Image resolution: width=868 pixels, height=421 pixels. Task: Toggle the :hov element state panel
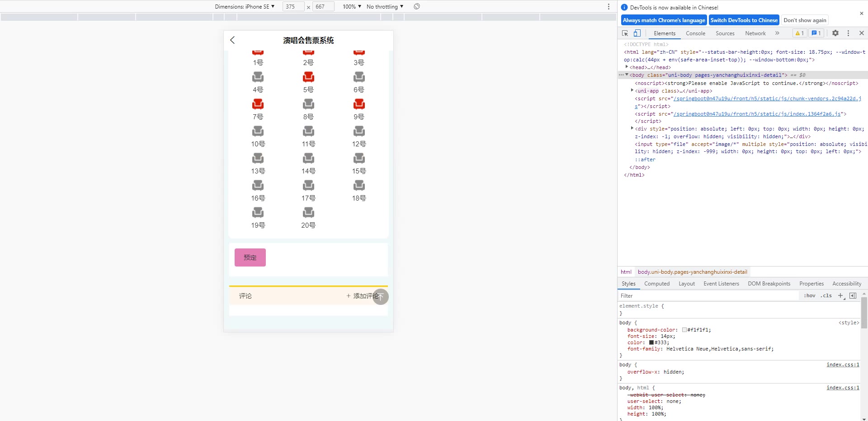click(x=809, y=295)
